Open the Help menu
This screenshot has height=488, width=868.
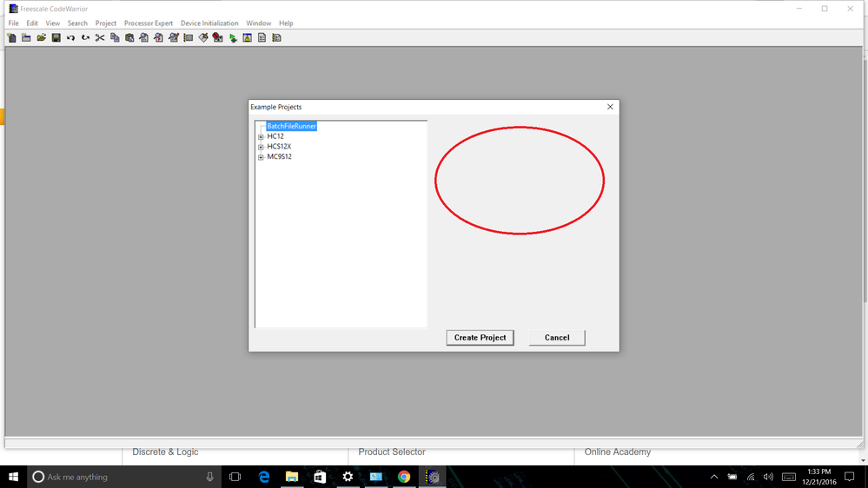[x=286, y=23]
